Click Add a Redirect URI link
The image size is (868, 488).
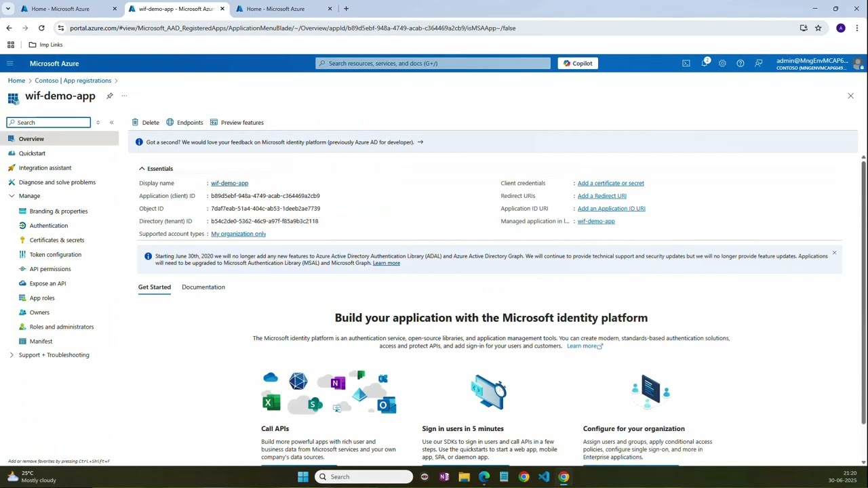(x=601, y=196)
